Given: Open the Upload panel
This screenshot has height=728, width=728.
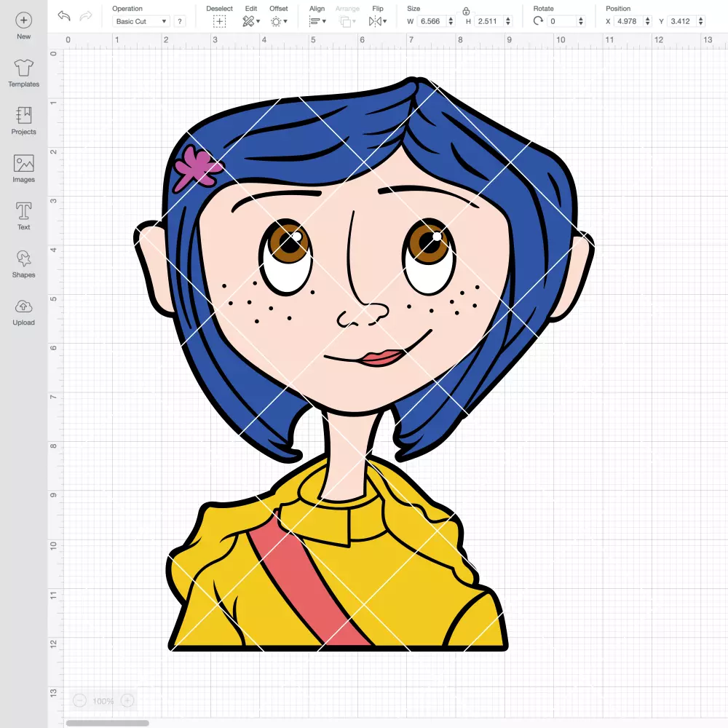Looking at the screenshot, I should (24, 312).
